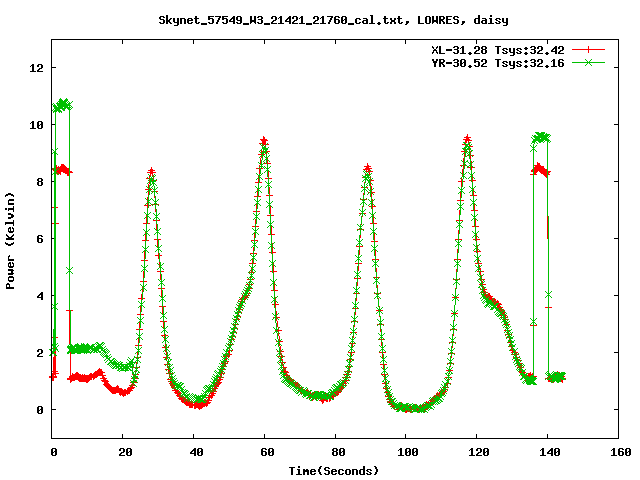This screenshot has width=640, height=480.
Task: Click the Power (Kelvin) y-axis label
Action: point(10,241)
